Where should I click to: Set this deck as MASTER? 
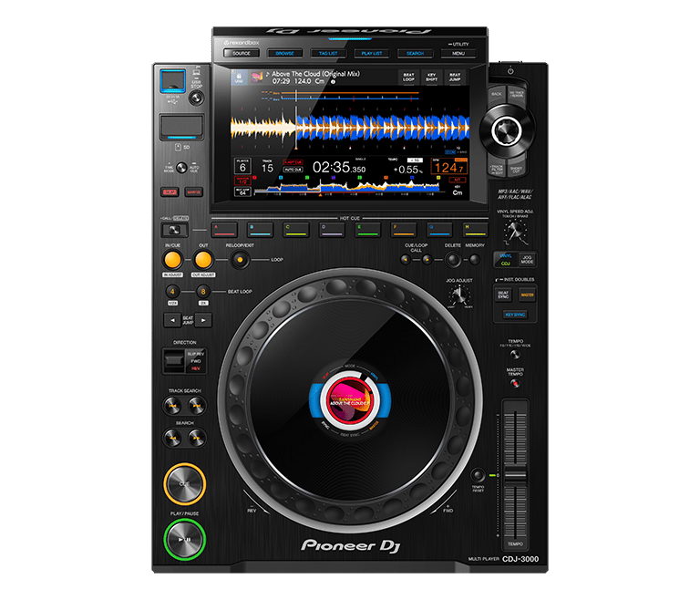click(x=527, y=295)
